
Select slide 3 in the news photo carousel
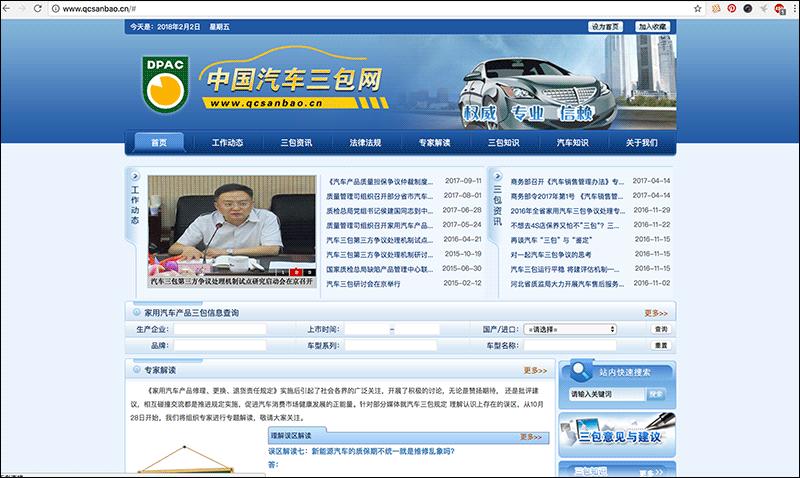(x=309, y=272)
